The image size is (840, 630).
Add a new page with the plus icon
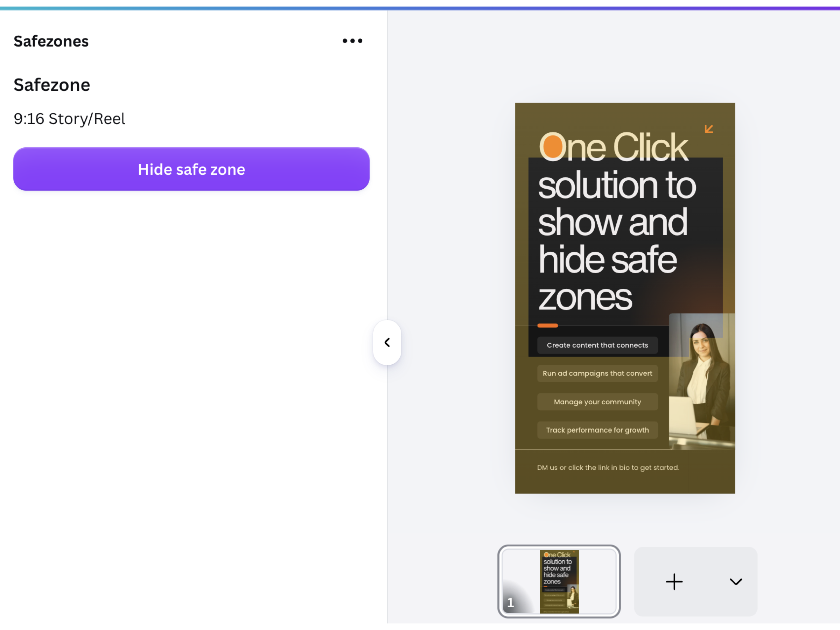674,581
